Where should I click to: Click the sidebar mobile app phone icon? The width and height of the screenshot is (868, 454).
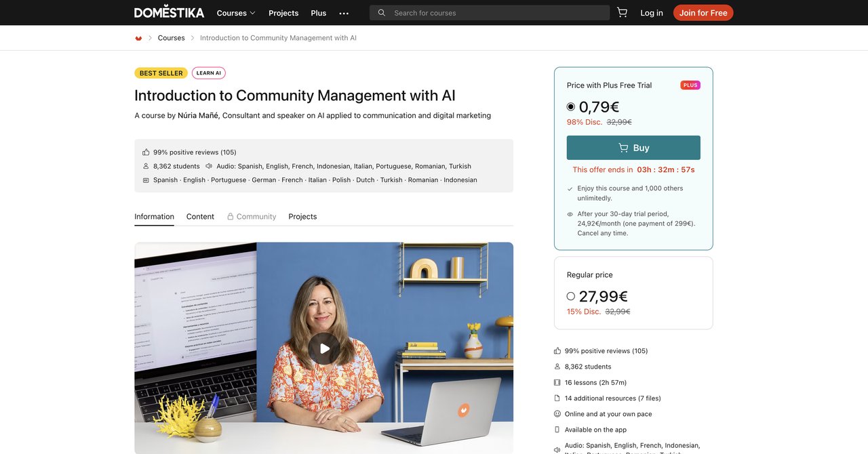(557, 430)
